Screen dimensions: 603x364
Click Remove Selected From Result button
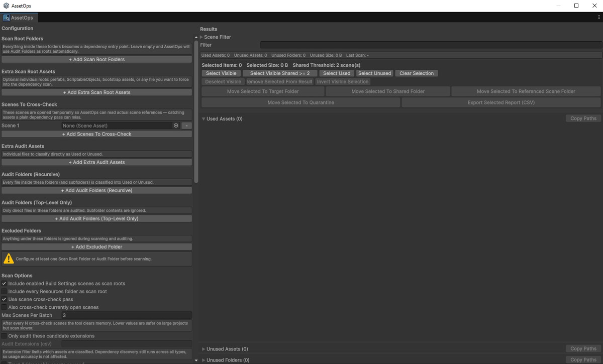point(280,81)
